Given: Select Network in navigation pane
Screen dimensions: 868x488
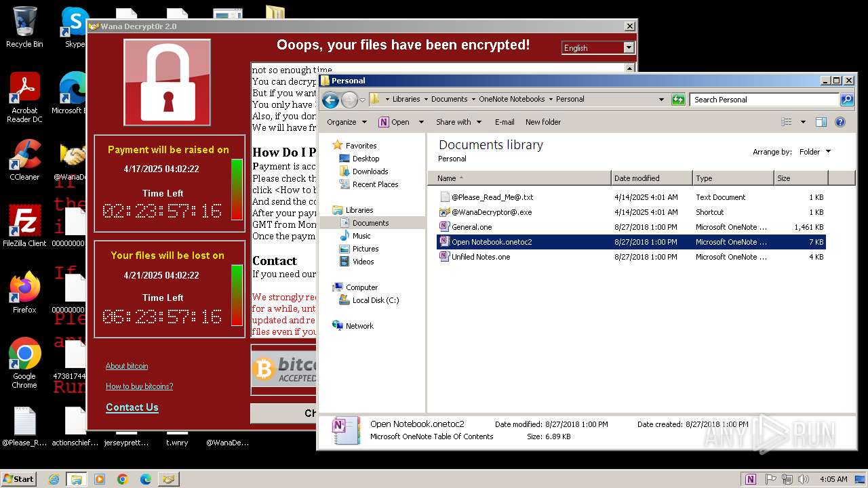Looking at the screenshot, I should 359,326.
